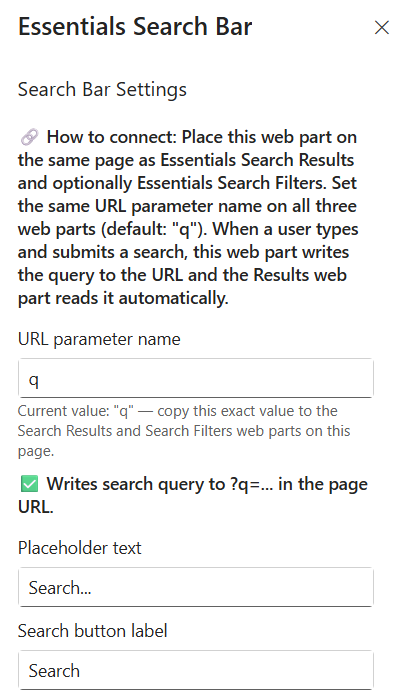Click the part reads it automatically line
The height and width of the screenshot is (697, 396).
(123, 298)
